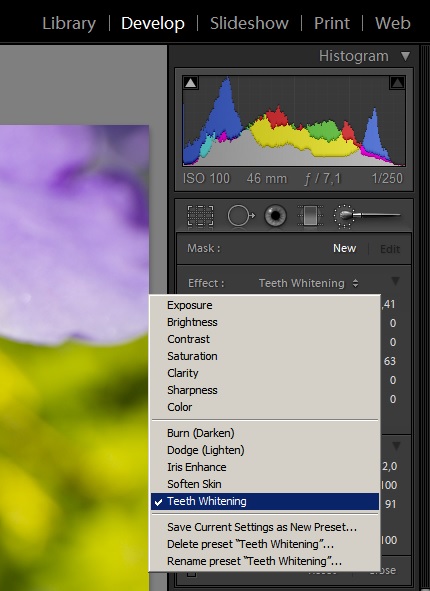
Task: Select the Adjustment Brush tool
Action: (366, 216)
